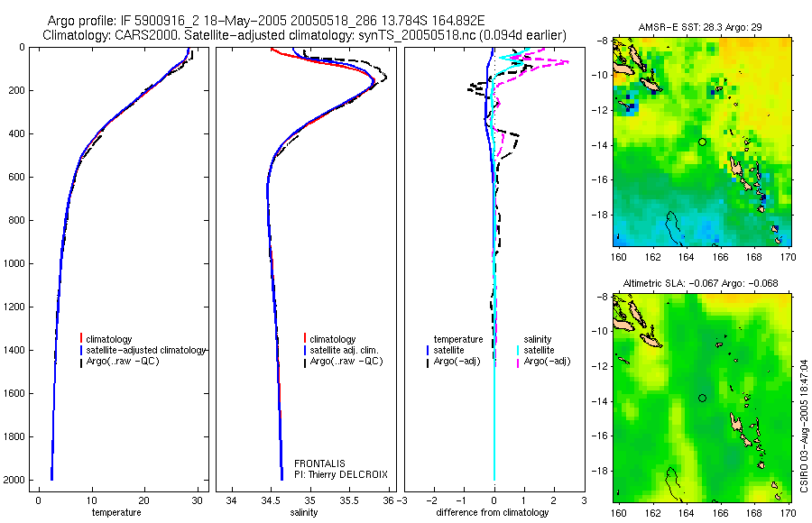Click the 'Altimetric SLA: -0.067 Argo: -0.068' title
This screenshot has width=812, height=523.
pos(700,283)
